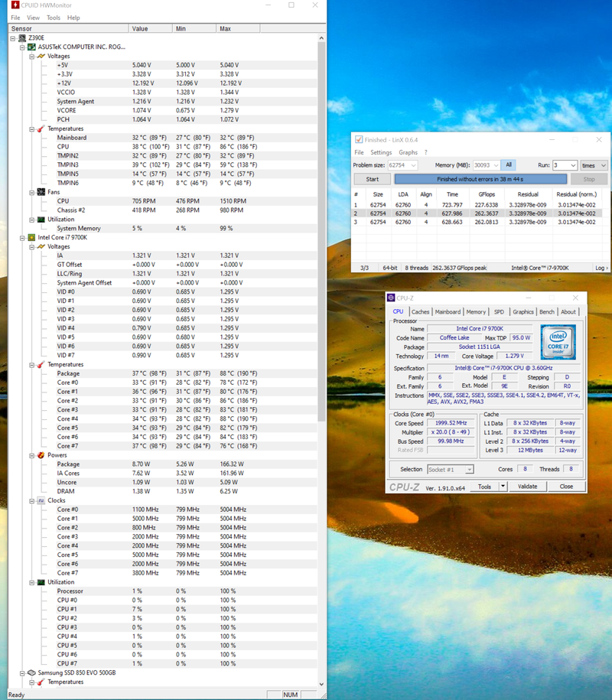
Task: Switch to the Mainboard tab in CPU-Z
Action: [x=448, y=311]
